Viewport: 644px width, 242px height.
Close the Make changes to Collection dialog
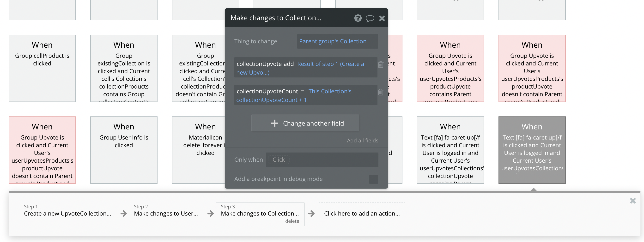click(382, 18)
